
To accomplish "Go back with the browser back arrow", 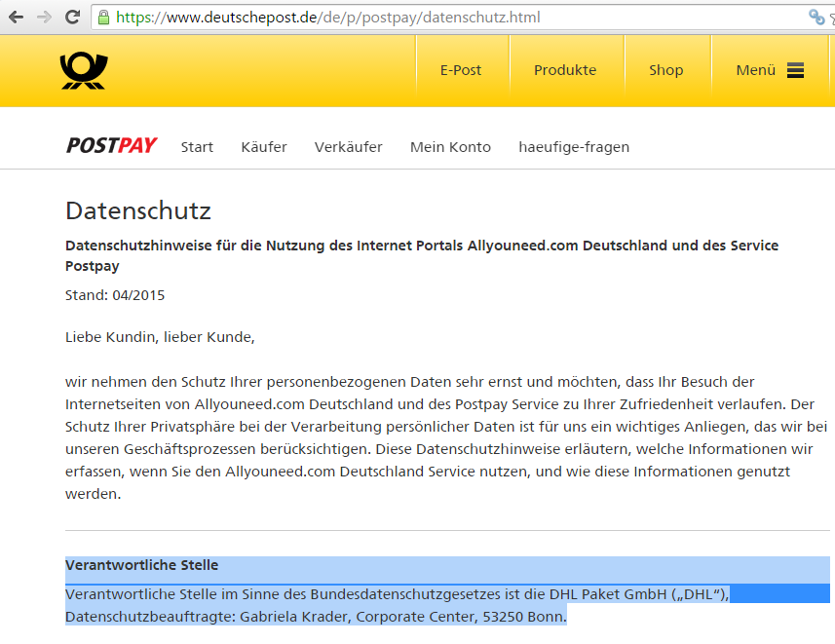I will click(x=16, y=17).
